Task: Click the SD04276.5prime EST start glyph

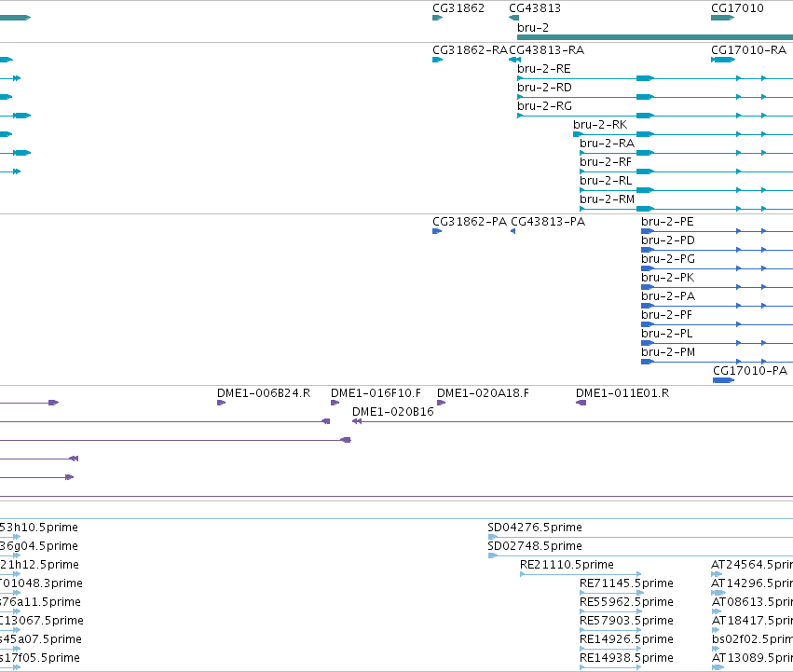Action: (493, 537)
